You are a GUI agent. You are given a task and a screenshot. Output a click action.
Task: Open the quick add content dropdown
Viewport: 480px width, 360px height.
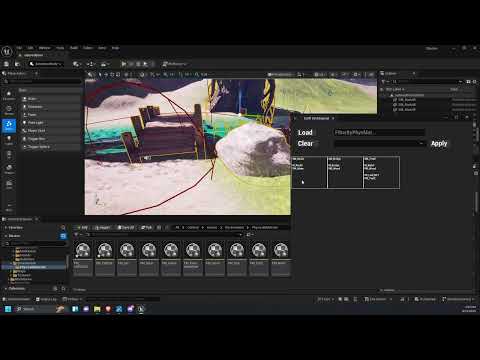[x=77, y=64]
